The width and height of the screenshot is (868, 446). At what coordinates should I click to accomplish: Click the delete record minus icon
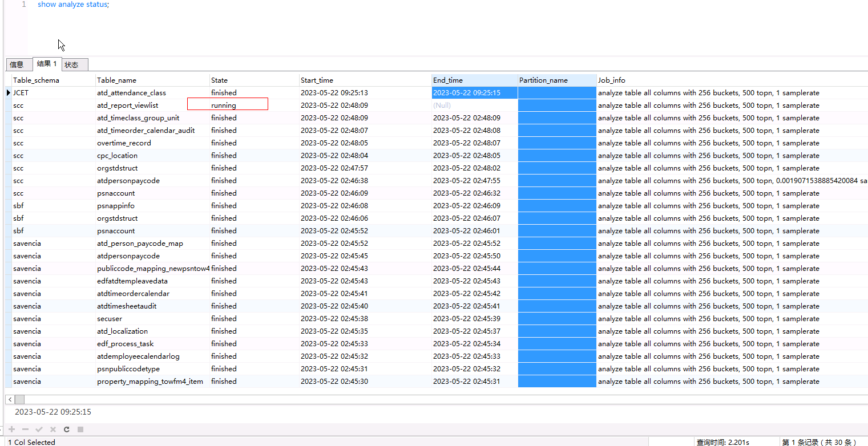tap(25, 429)
